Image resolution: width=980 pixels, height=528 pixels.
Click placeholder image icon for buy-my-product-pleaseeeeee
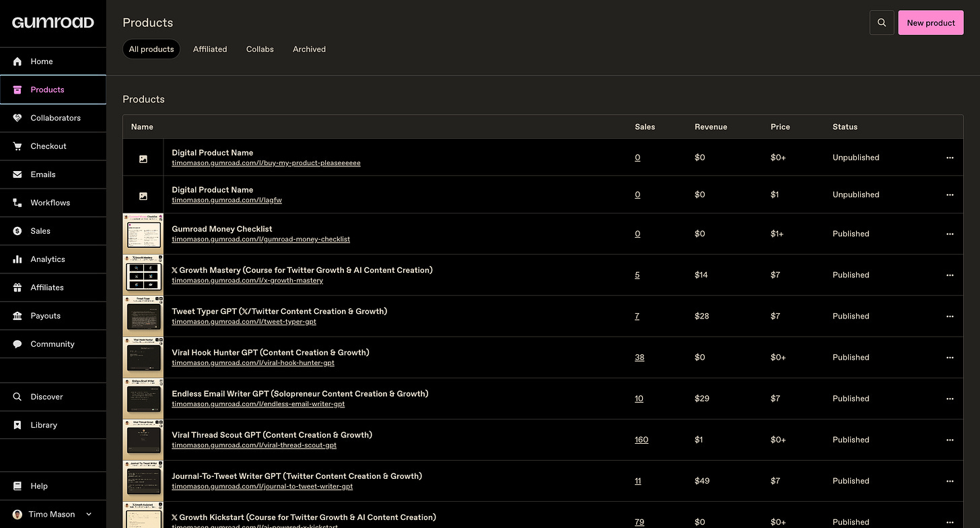pyautogui.click(x=143, y=159)
